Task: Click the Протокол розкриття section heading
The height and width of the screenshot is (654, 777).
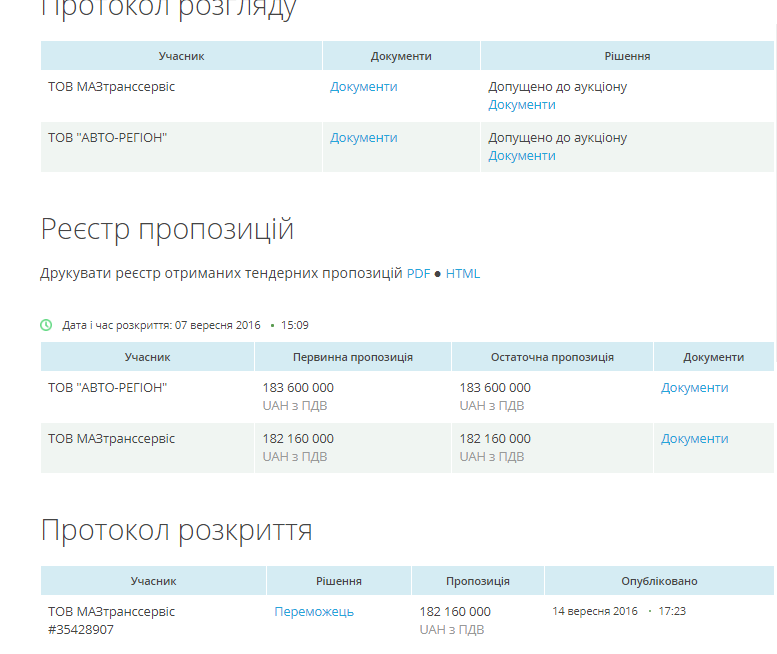Action: point(176,530)
